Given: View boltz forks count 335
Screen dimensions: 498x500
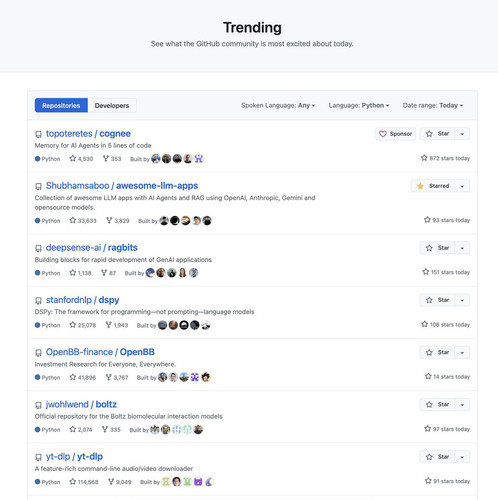Looking at the screenshot, I should coord(111,430).
